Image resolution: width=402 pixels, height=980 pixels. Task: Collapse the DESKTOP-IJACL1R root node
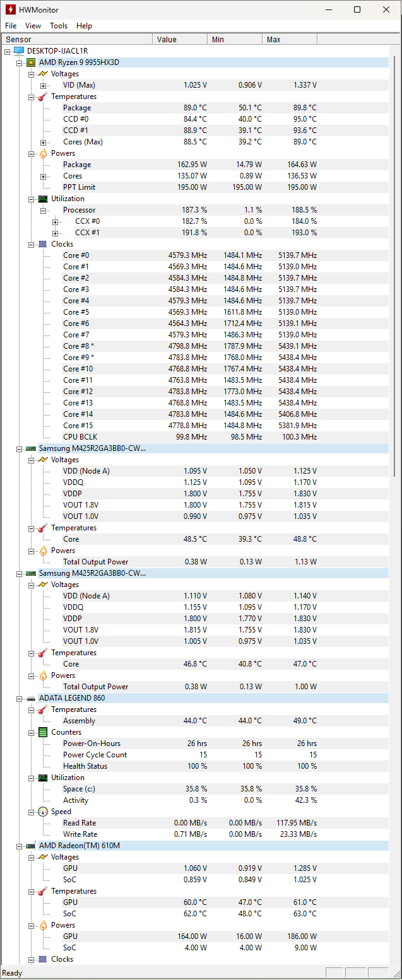(7, 51)
